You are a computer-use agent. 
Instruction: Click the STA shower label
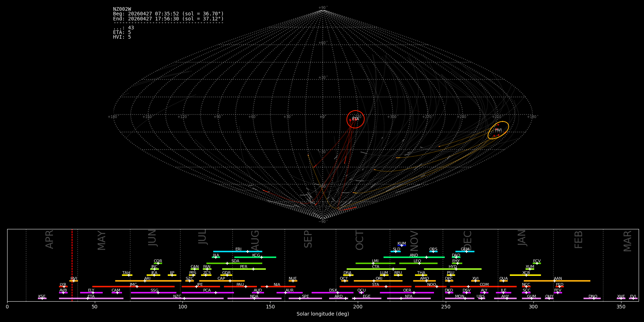coord(375,285)
